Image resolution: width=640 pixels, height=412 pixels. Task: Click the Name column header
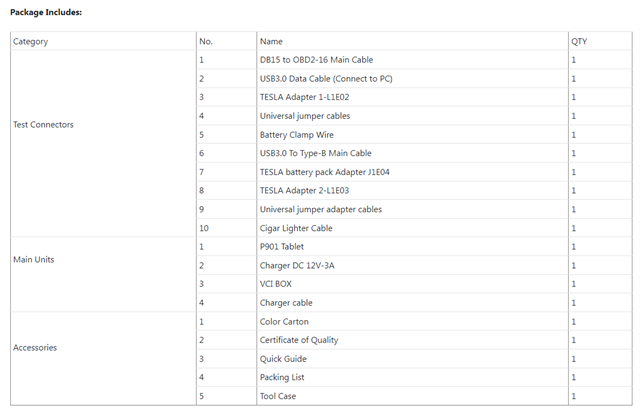[x=412, y=41]
